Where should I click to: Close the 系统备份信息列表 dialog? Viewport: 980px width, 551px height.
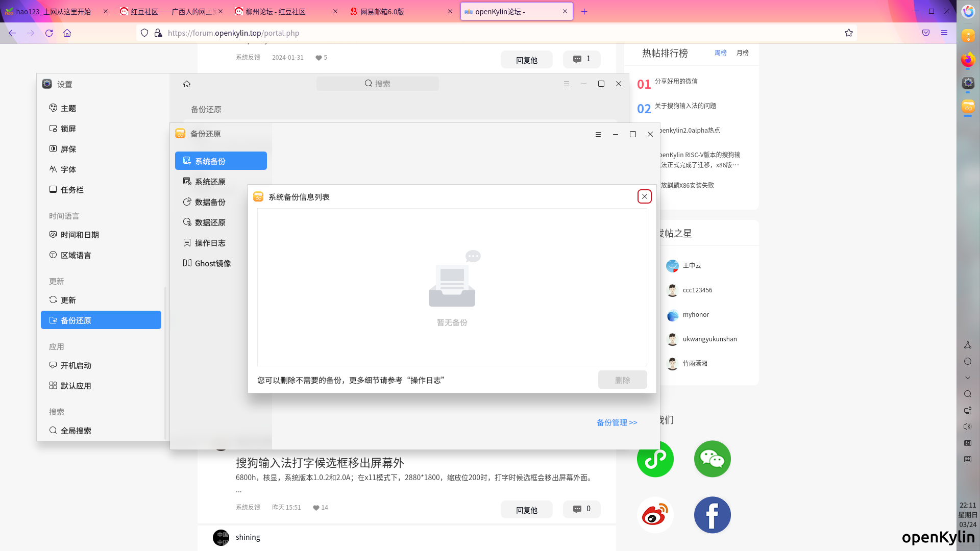point(644,197)
